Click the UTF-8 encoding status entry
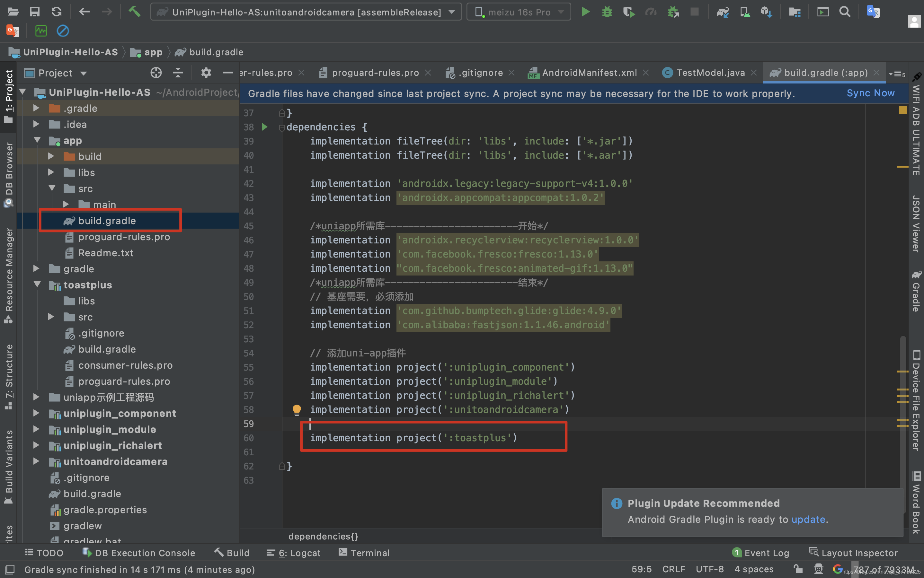The width and height of the screenshot is (924, 578). (709, 569)
